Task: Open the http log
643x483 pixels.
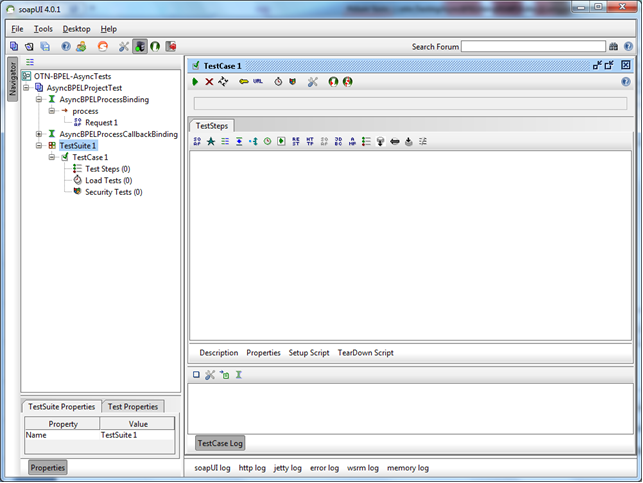Action: coord(252,468)
